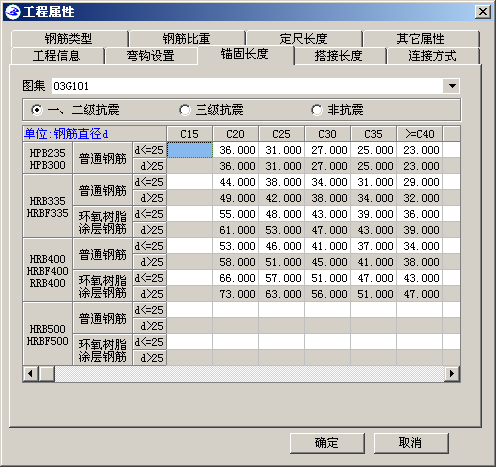Close the 工程属性 dialog

click(x=483, y=12)
